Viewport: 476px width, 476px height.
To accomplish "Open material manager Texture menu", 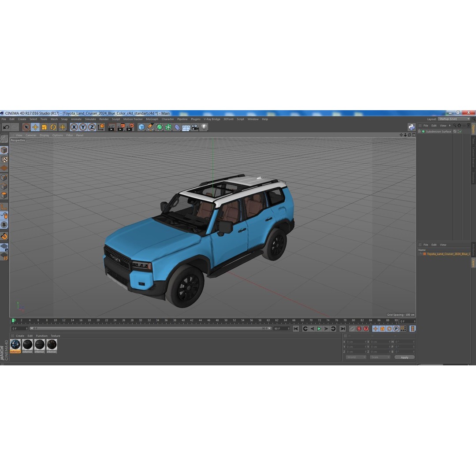I will [55, 336].
